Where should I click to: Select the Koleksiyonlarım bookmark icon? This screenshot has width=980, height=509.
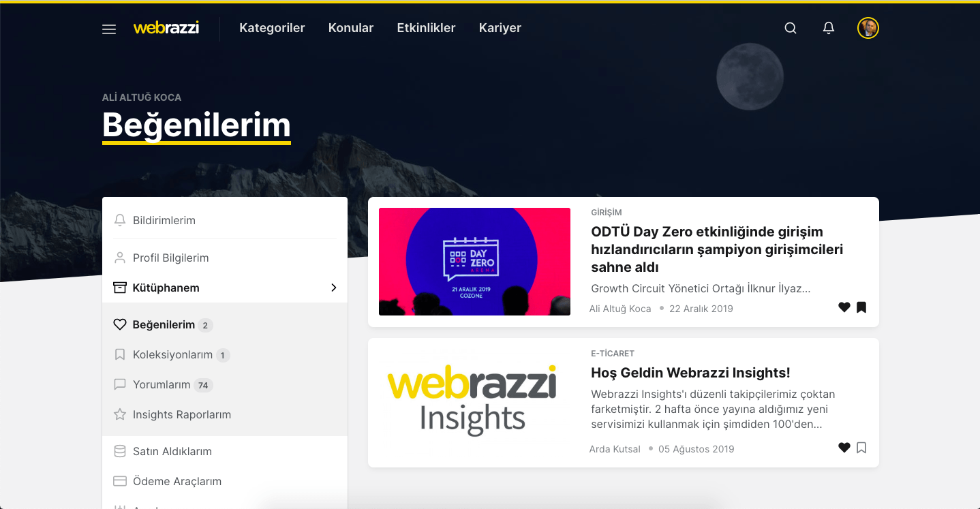click(x=121, y=354)
